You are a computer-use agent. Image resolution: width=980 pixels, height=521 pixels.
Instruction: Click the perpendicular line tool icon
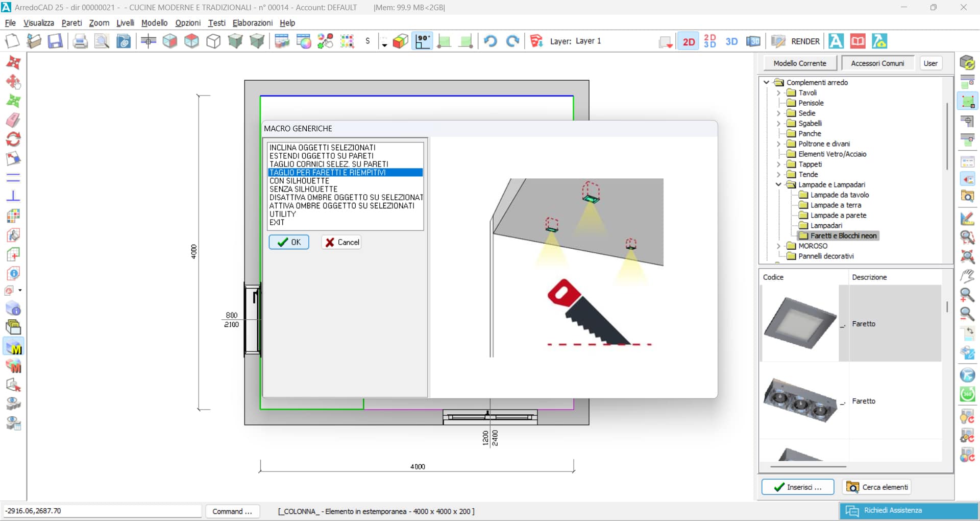pos(13,196)
